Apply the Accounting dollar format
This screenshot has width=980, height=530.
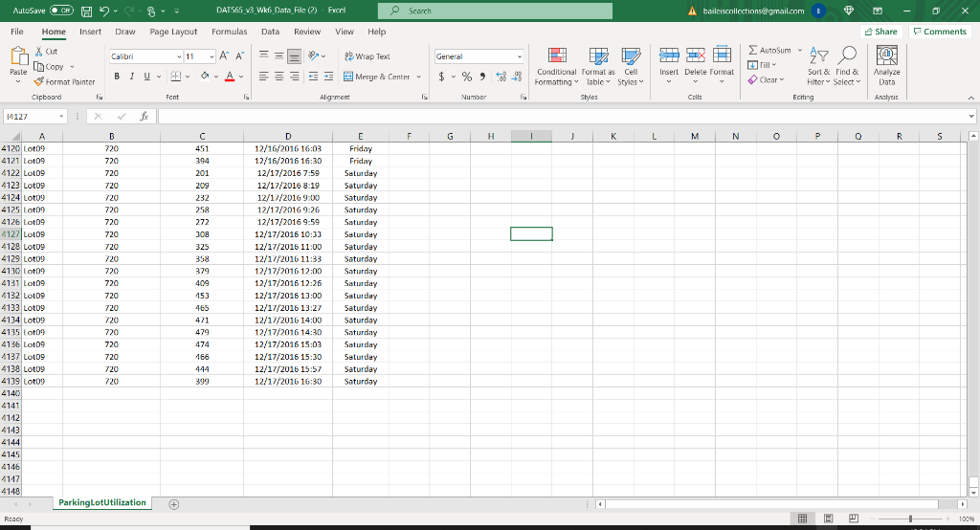tap(441, 77)
